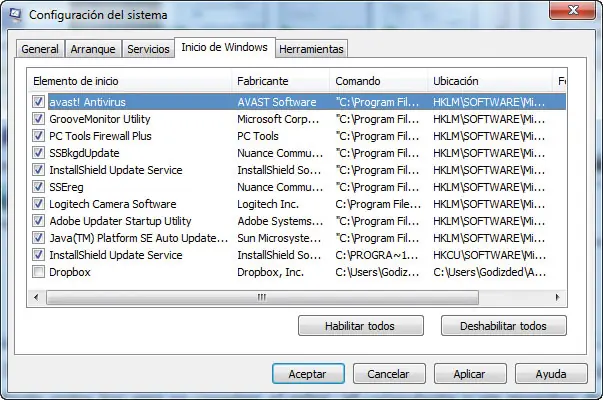Viewport: 603px width, 400px height.
Task: Uncheck Java(TM) Platform SE Auto Update checkbox
Action: [38, 238]
